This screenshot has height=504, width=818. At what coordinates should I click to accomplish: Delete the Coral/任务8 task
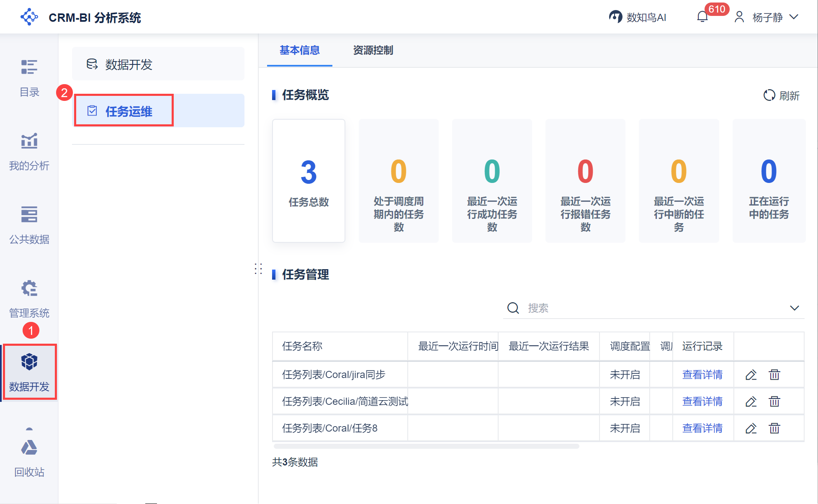pos(774,428)
